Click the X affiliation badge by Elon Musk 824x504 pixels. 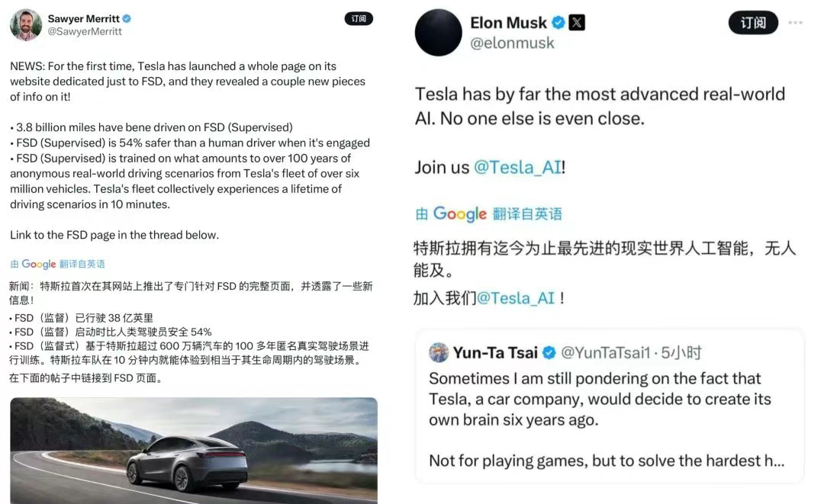577,23
